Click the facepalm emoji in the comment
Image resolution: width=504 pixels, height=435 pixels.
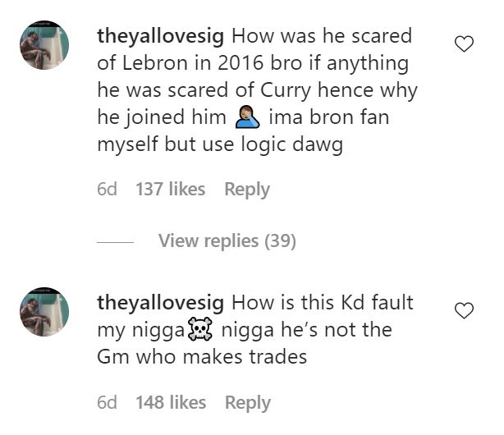pos(246,118)
